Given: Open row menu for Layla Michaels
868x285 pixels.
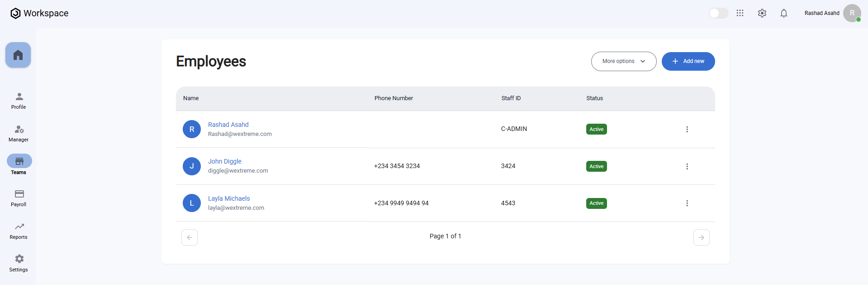Looking at the screenshot, I should pos(687,203).
